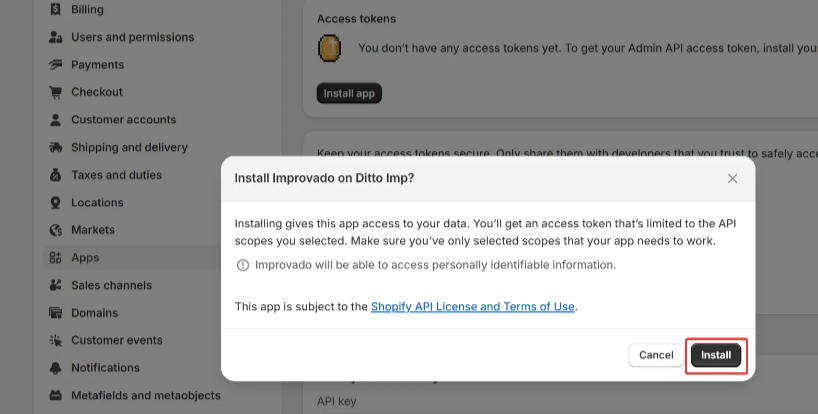Viewport: 818px width, 414px height.
Task: Go to Markets settings page
Action: point(93,230)
